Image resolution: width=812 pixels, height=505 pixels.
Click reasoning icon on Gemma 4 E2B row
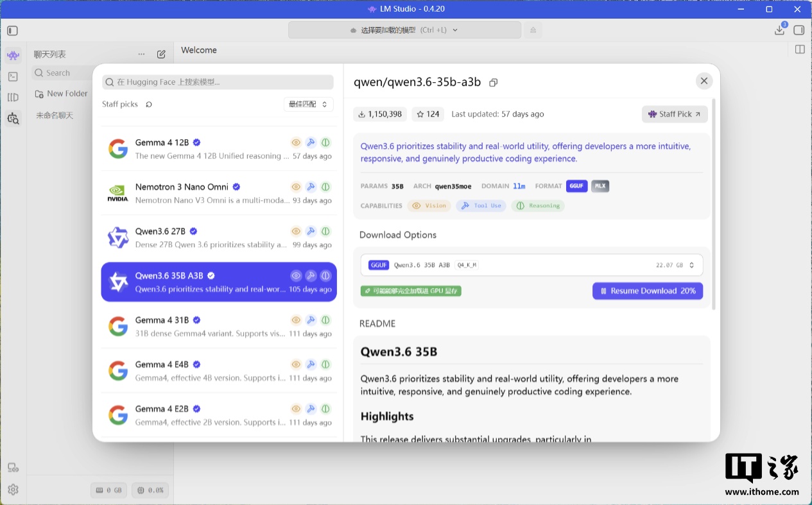(x=325, y=409)
